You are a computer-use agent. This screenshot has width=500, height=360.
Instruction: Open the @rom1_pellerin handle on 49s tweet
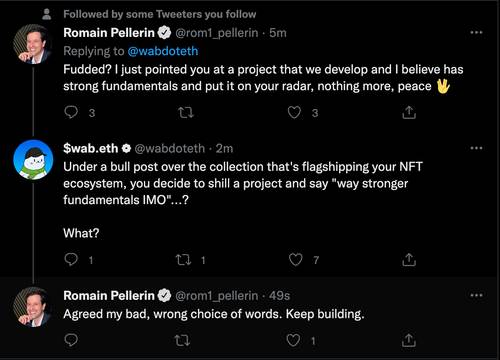pyautogui.click(x=217, y=296)
